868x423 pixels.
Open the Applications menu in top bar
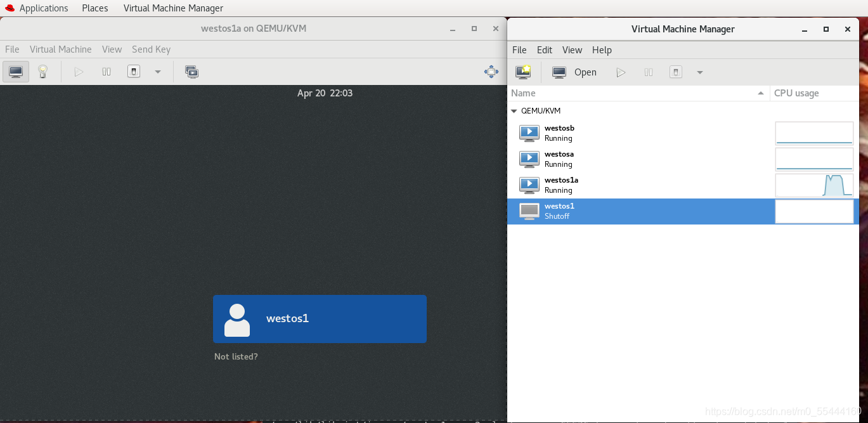[x=44, y=8]
